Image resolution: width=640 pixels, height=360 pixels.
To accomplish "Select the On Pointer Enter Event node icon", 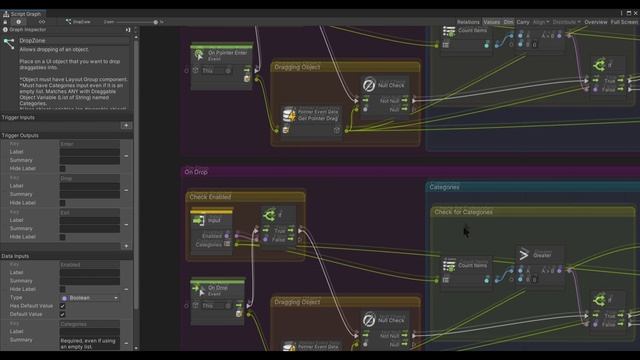I will (199, 55).
